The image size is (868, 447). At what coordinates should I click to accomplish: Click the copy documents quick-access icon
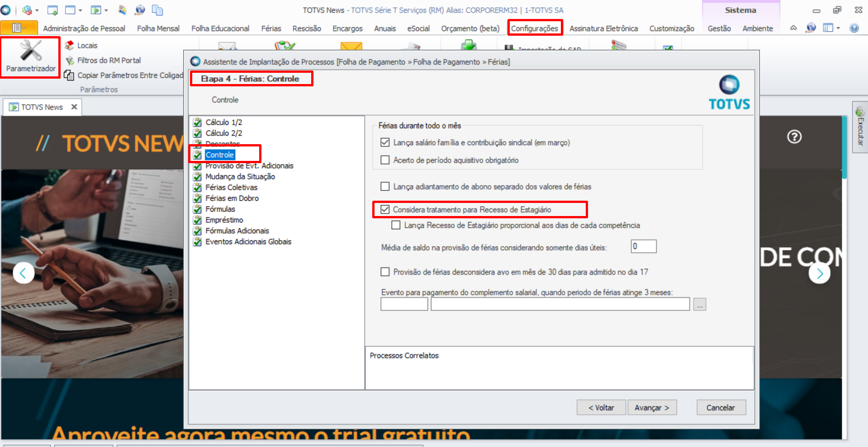tap(157, 10)
